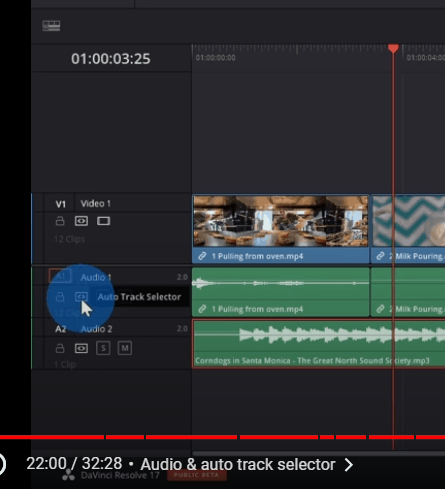Click the timeline horizontal scrollbar
Screen dimensions: 445x489
(319, 453)
